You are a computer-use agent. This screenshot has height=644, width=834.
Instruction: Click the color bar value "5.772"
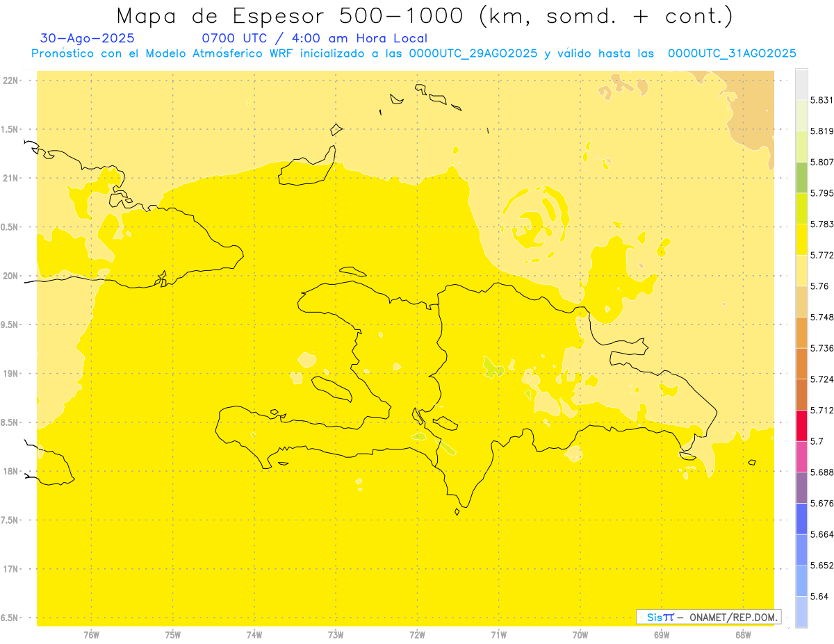[x=822, y=255]
